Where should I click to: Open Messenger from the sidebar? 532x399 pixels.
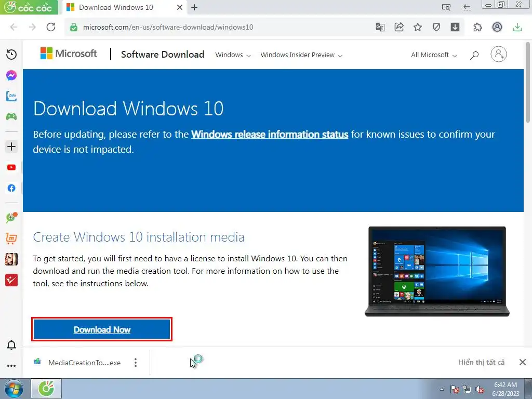point(11,75)
